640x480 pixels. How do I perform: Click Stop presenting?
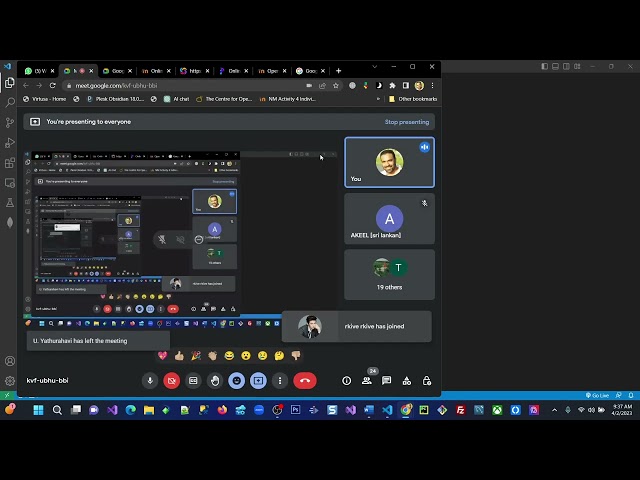point(407,122)
